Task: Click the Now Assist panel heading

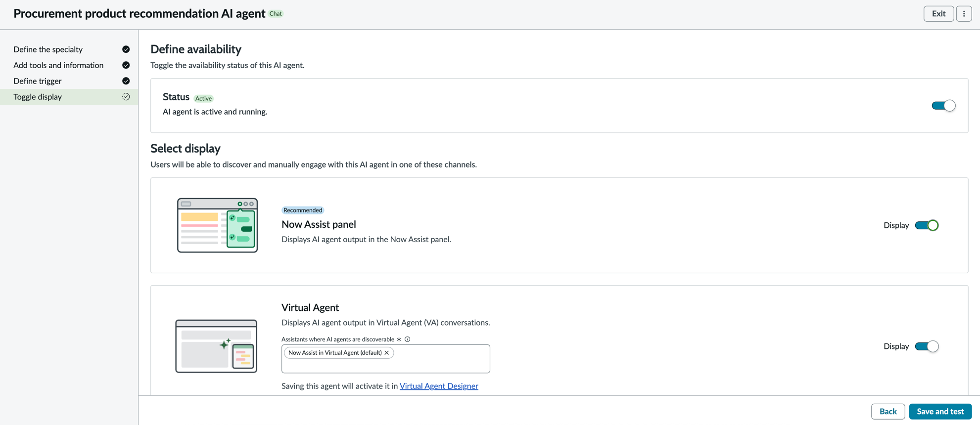Action: click(319, 224)
